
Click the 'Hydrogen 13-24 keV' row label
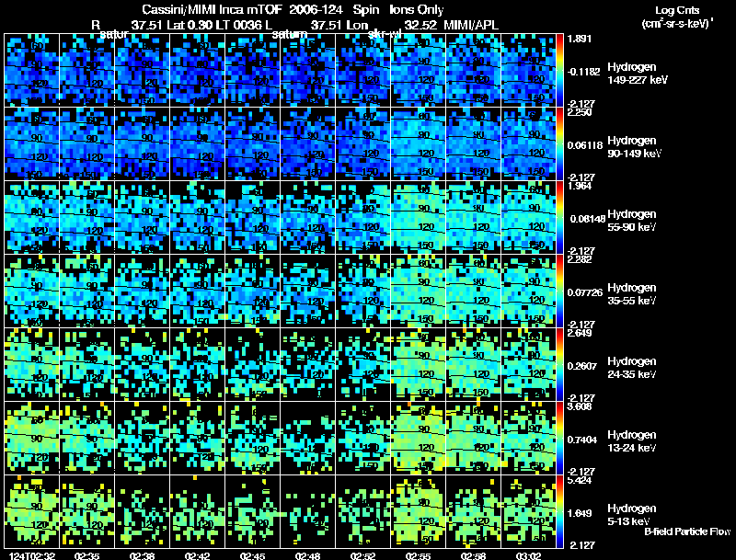tap(632, 441)
